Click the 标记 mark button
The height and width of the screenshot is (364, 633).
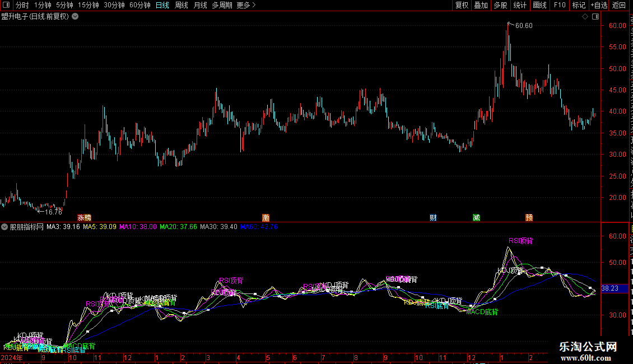pyautogui.click(x=579, y=5)
